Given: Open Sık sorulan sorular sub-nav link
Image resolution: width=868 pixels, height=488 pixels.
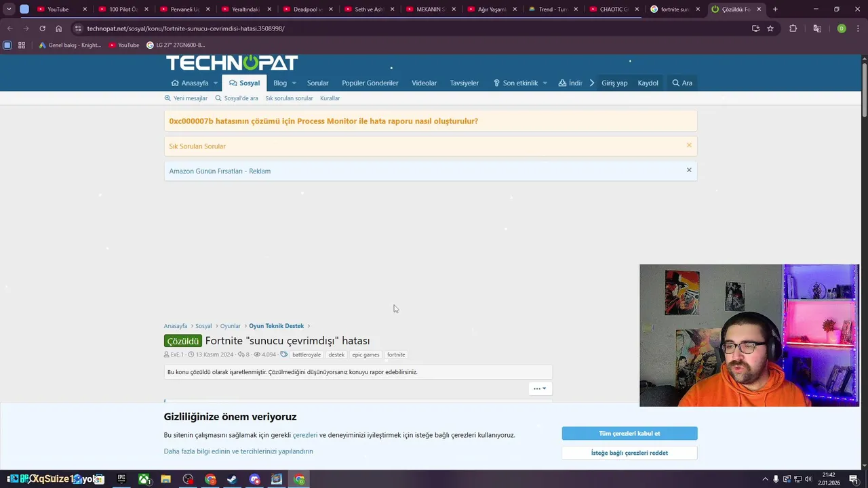Looking at the screenshot, I should pyautogui.click(x=289, y=98).
